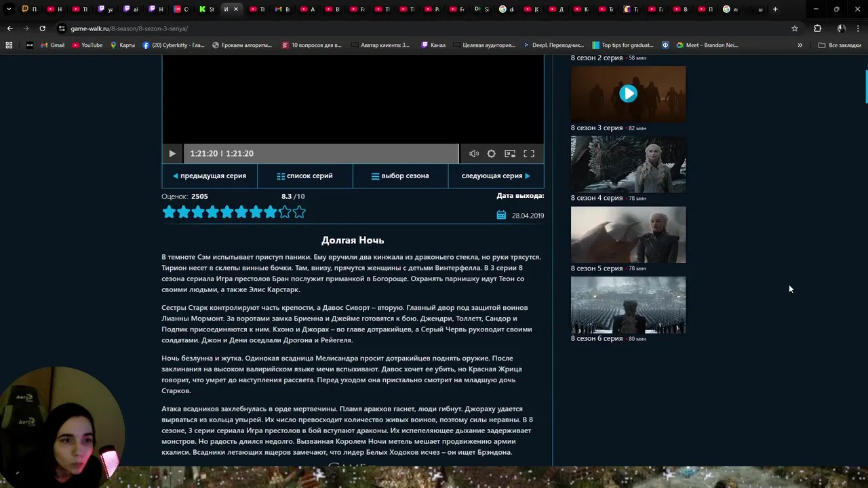Open the DeepL Переводчик bookmark

553,45
